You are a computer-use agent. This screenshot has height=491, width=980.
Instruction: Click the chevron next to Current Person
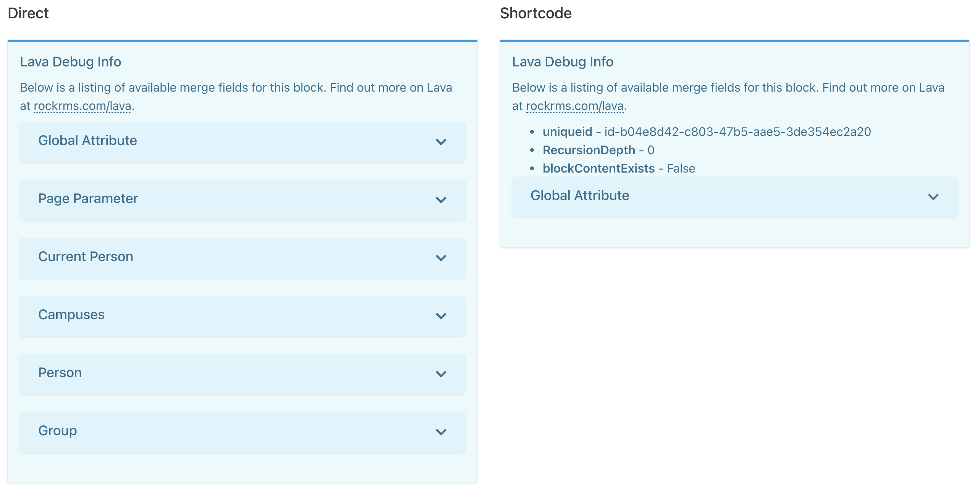point(442,258)
